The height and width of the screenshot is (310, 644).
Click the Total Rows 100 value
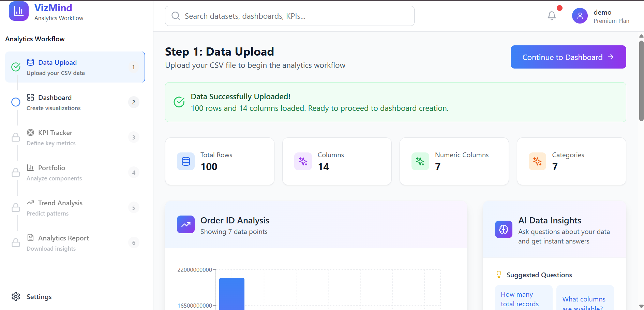point(209,167)
